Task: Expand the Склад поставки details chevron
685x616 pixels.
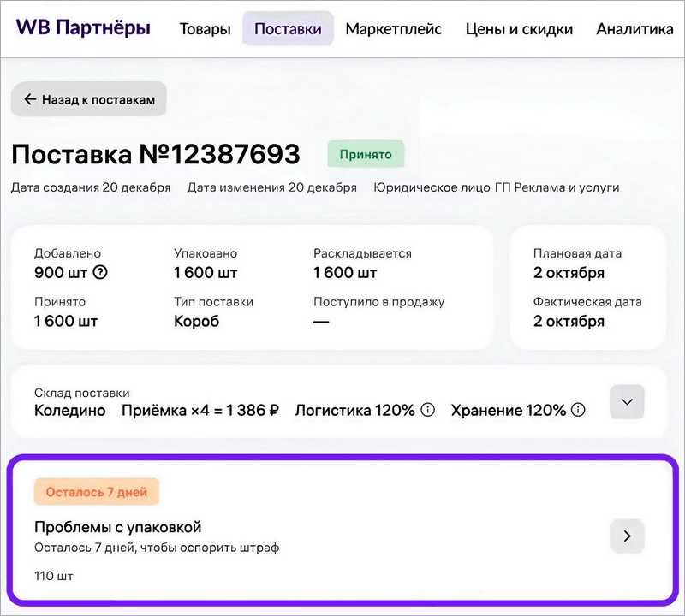Action: coord(627,402)
